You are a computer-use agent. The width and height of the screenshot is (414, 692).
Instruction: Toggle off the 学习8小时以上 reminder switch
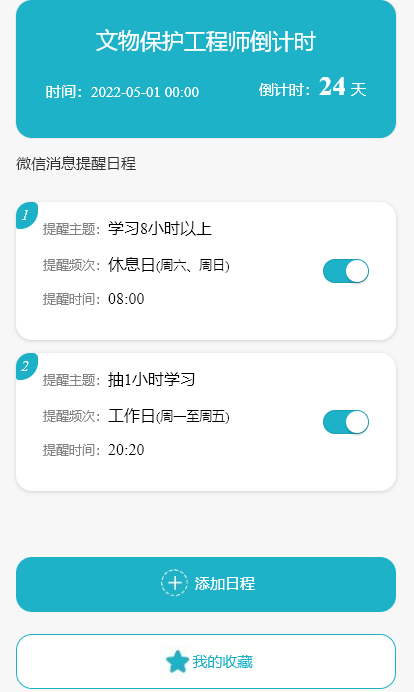(346, 271)
